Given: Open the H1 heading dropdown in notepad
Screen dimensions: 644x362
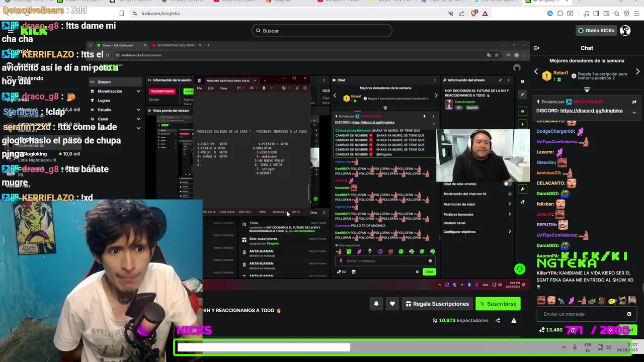Looking at the screenshot, I should [239, 88].
